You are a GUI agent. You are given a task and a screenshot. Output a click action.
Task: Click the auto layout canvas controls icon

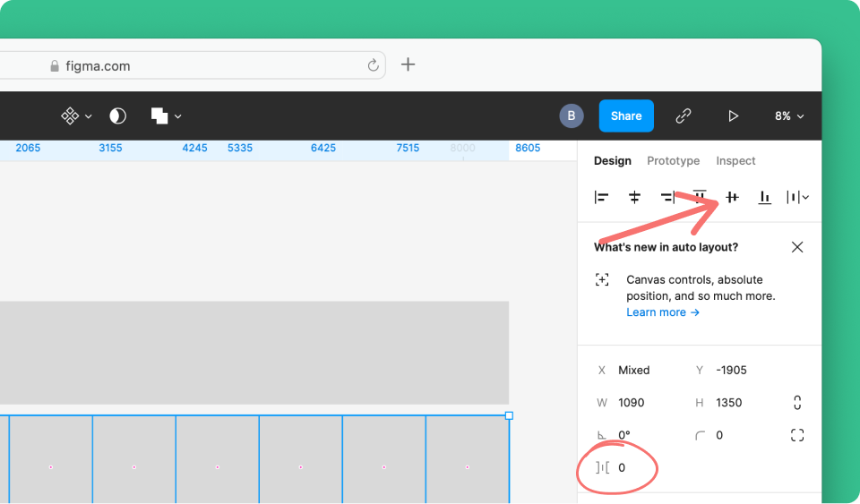[602, 280]
